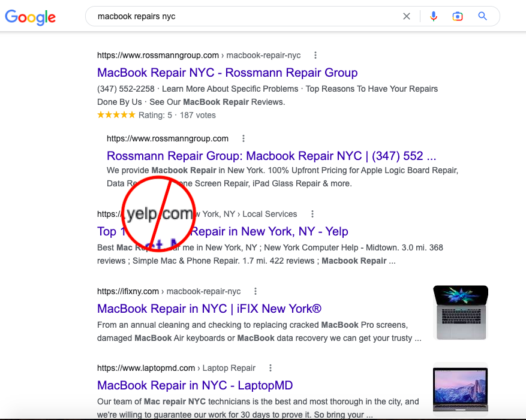Click the laptopmd.com Laptop Repair URL breadcrumb

click(x=176, y=368)
